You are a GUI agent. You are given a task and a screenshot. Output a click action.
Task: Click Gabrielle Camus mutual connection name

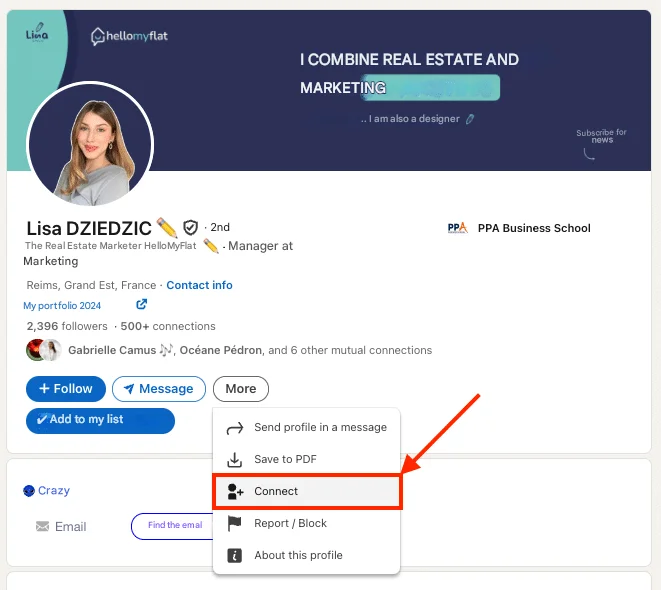coord(112,350)
